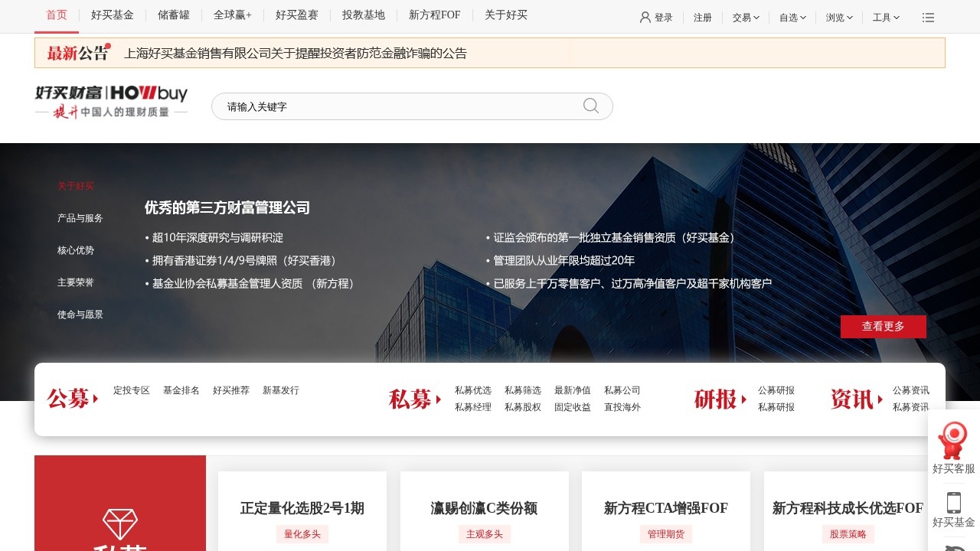Open the fraud warning announcement link
The width and height of the screenshot is (980, 551).
coord(296,54)
